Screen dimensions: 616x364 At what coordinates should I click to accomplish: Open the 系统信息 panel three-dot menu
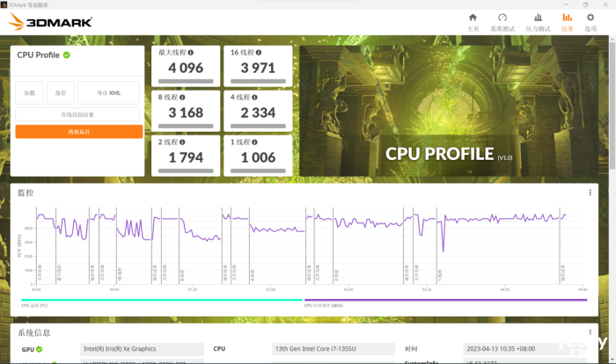[x=590, y=333]
